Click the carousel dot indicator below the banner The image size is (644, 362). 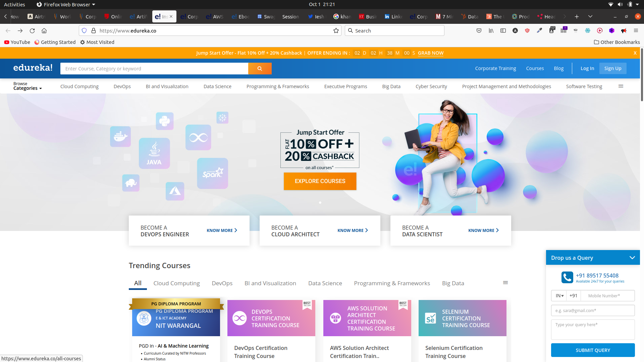click(x=320, y=202)
